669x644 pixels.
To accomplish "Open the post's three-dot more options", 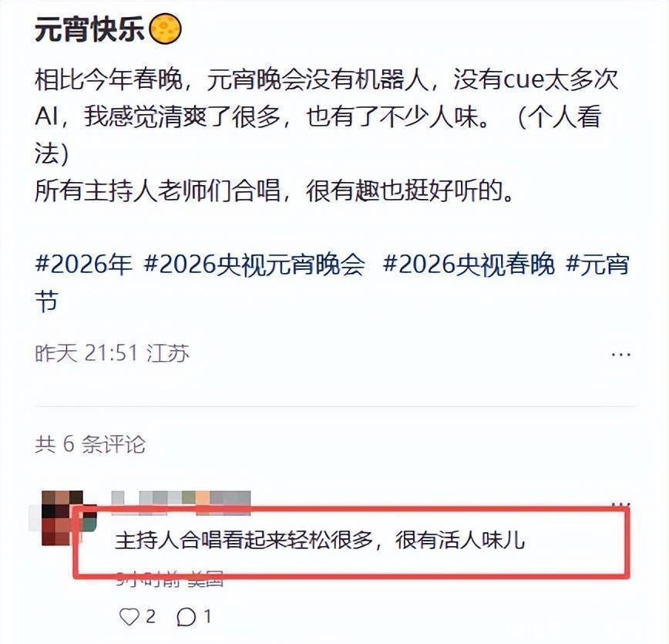I will 620,354.
